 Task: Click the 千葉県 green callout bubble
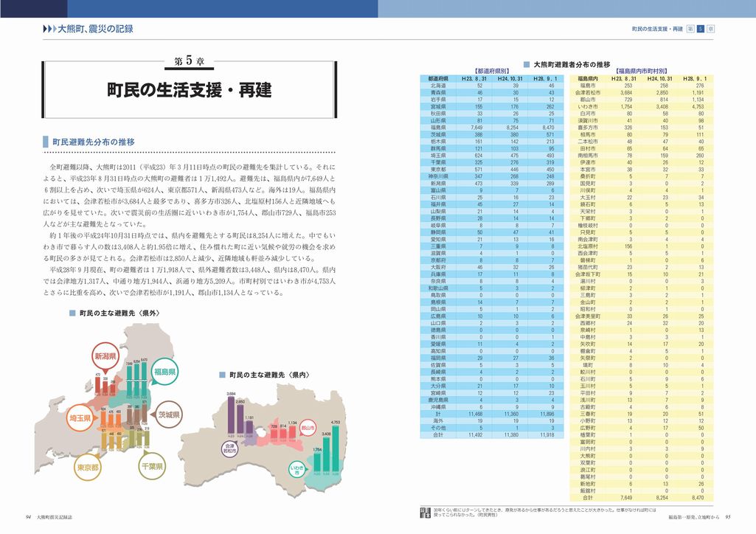pos(151,468)
